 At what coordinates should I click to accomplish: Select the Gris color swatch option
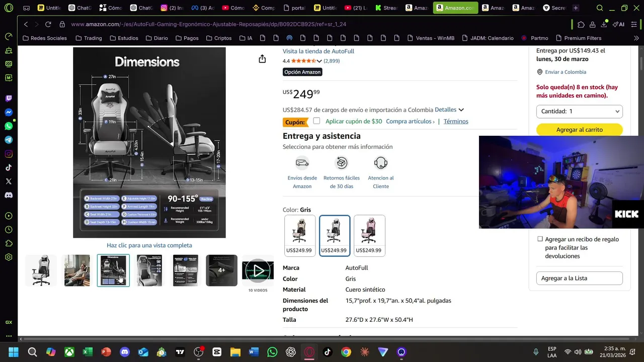335,236
